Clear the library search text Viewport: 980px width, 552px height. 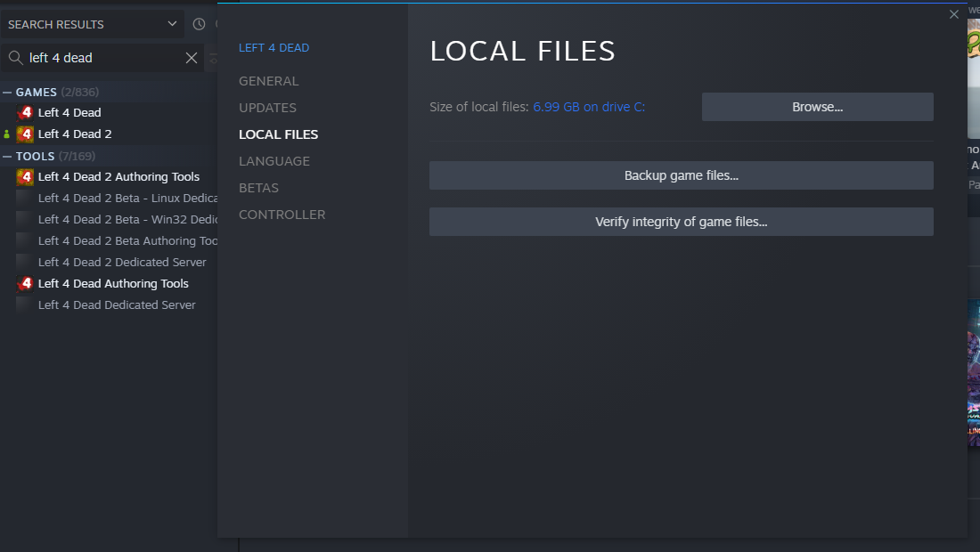[192, 58]
